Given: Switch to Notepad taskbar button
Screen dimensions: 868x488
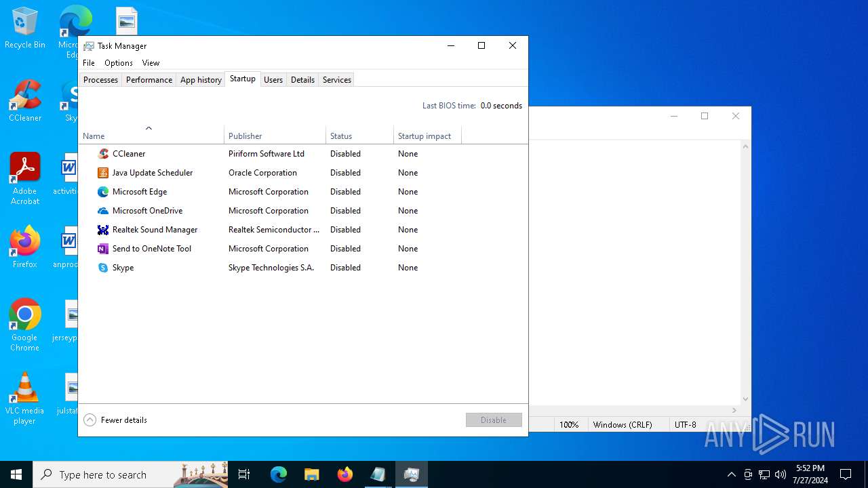Looking at the screenshot, I should 378,474.
